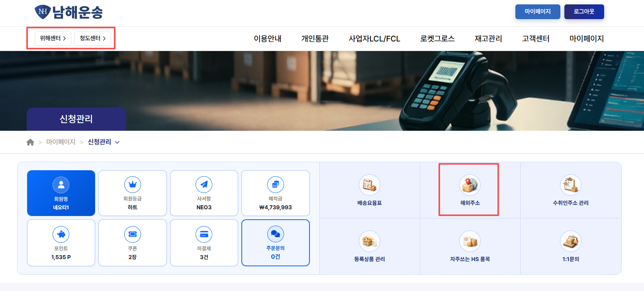Click the 남해운송 shield logo icon
This screenshot has width=644, height=291.
(42, 12)
